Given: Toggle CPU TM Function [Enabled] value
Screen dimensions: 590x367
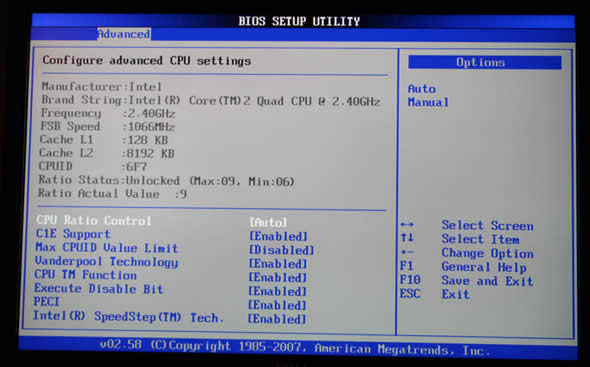Looking at the screenshot, I should pos(278,278).
